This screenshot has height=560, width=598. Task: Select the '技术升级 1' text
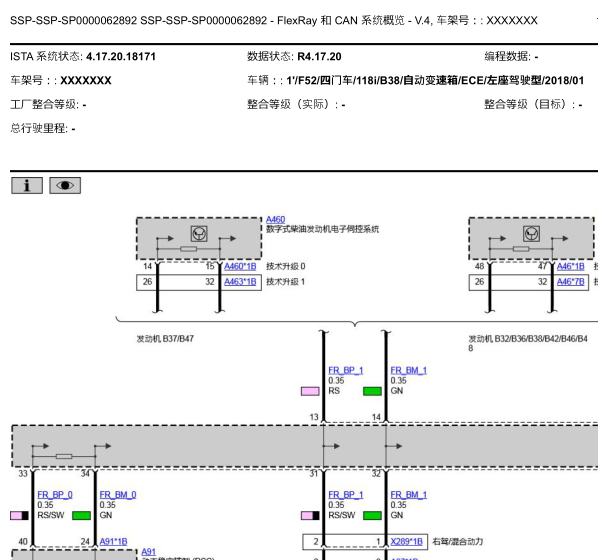(x=286, y=282)
